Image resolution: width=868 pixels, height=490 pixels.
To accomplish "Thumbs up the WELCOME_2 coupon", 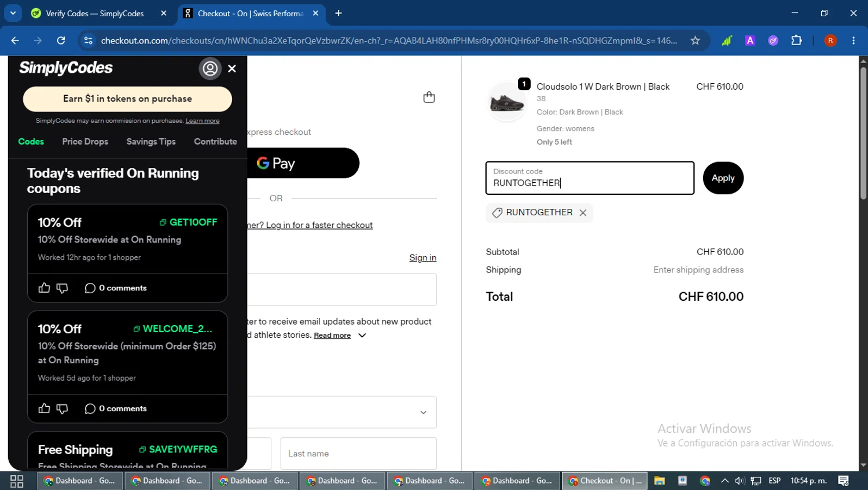I will click(44, 408).
